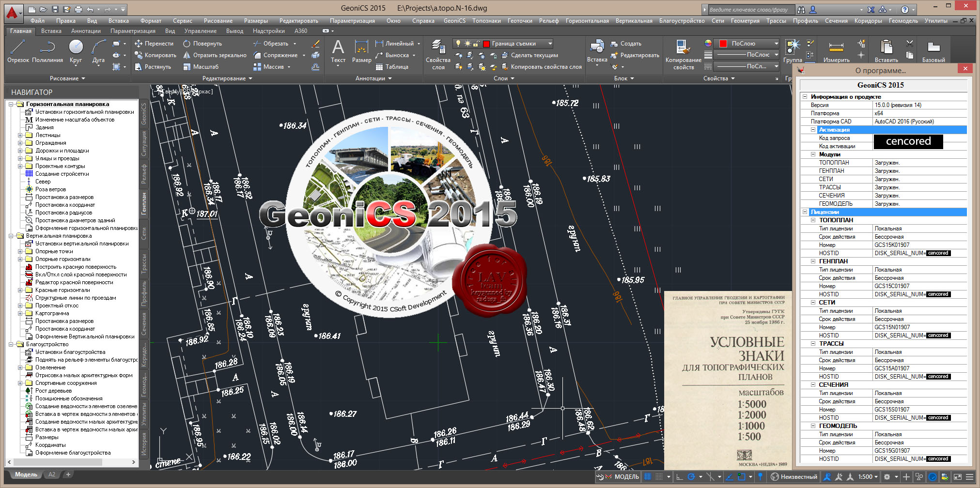980x488 pixels.
Task: Collapse the Модули section in About dialog
Action: [813, 154]
